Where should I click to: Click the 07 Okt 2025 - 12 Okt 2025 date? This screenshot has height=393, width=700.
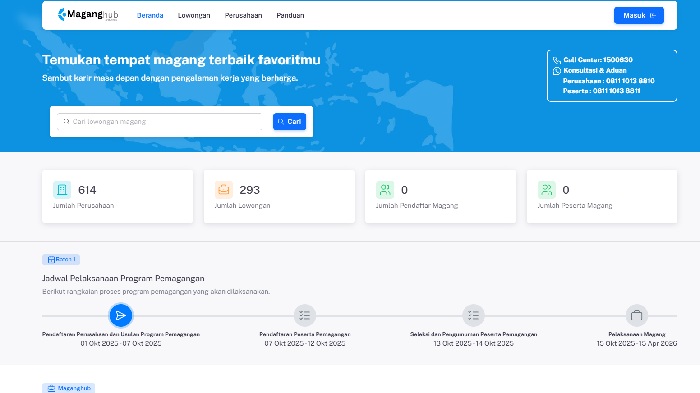[x=305, y=343]
